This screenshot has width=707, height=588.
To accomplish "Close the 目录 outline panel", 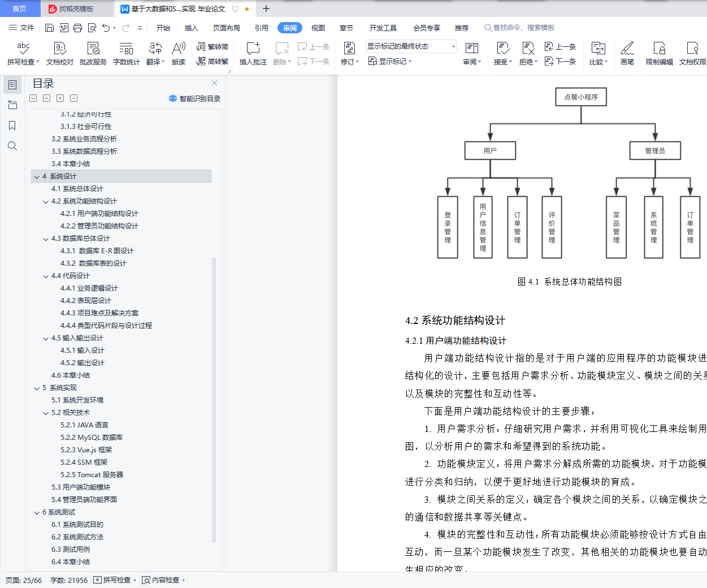I will 214,83.
